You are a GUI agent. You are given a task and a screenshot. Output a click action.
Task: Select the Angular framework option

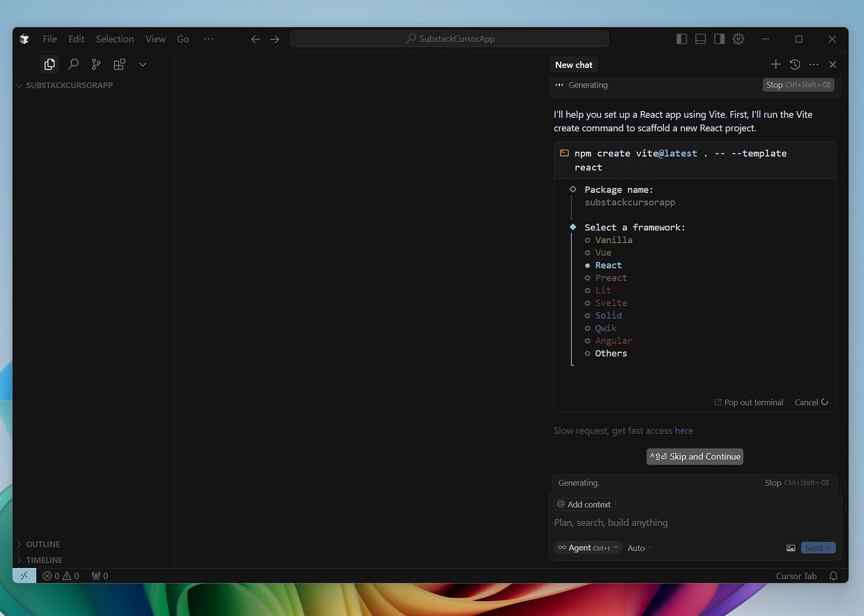[x=614, y=341]
